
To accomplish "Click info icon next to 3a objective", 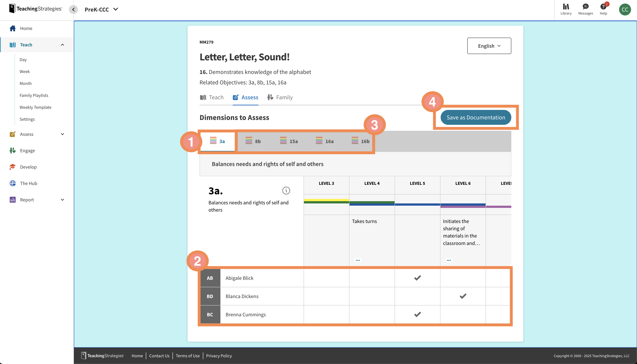I will (x=286, y=191).
